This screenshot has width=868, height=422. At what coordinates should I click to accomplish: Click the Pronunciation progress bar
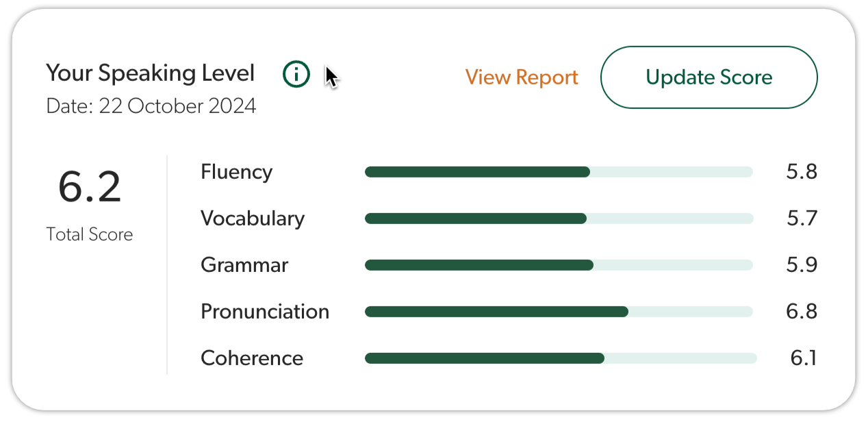pos(559,312)
